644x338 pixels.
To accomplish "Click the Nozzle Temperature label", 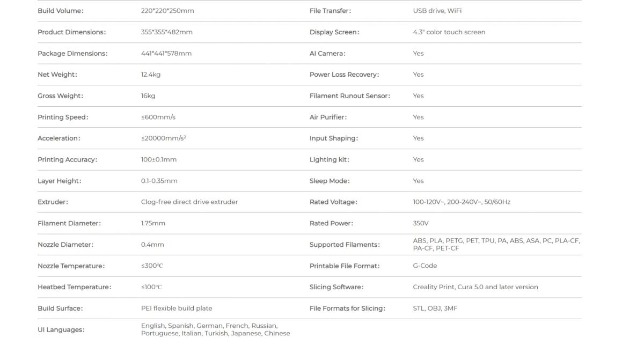I will 71,266.
